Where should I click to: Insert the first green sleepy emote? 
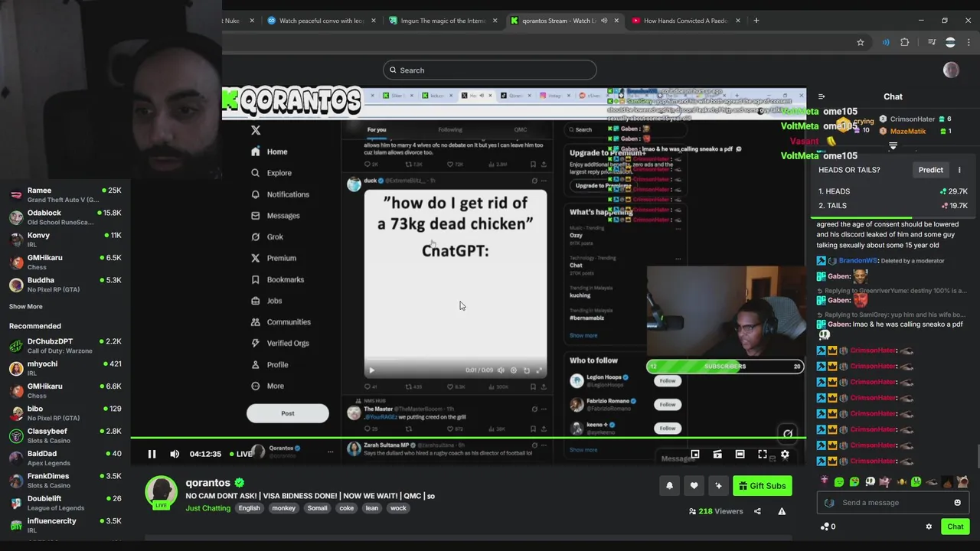839,482
